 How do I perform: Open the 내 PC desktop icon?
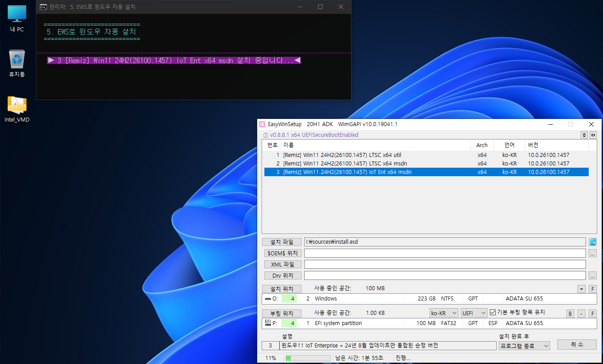click(x=17, y=18)
